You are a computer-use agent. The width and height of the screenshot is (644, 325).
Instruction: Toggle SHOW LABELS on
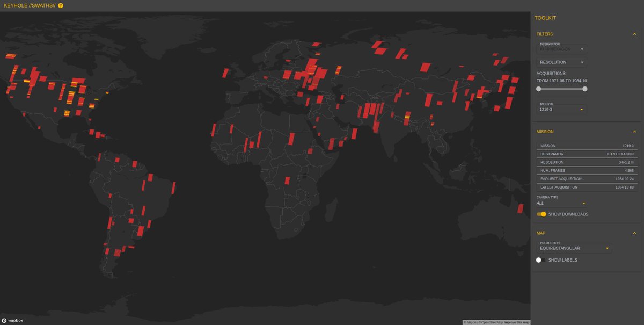pyautogui.click(x=541, y=260)
